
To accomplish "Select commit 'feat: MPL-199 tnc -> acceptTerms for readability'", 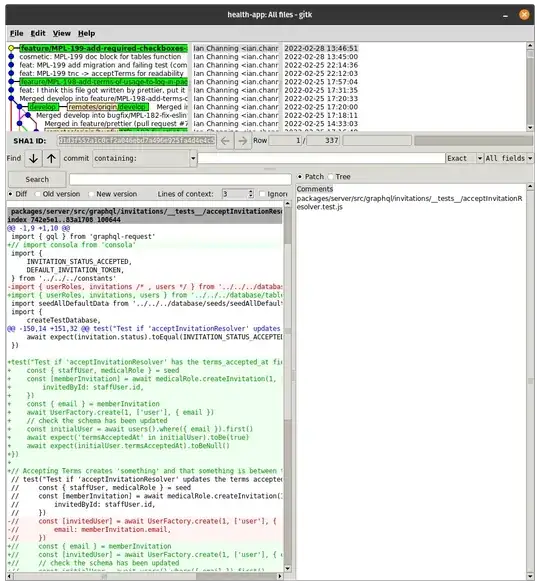I will click(101, 74).
